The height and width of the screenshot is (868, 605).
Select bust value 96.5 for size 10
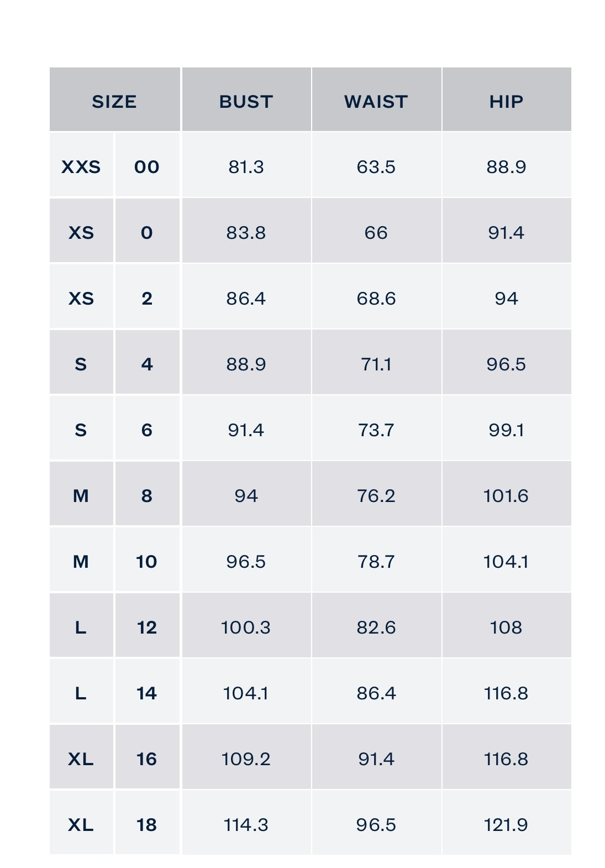click(x=246, y=561)
